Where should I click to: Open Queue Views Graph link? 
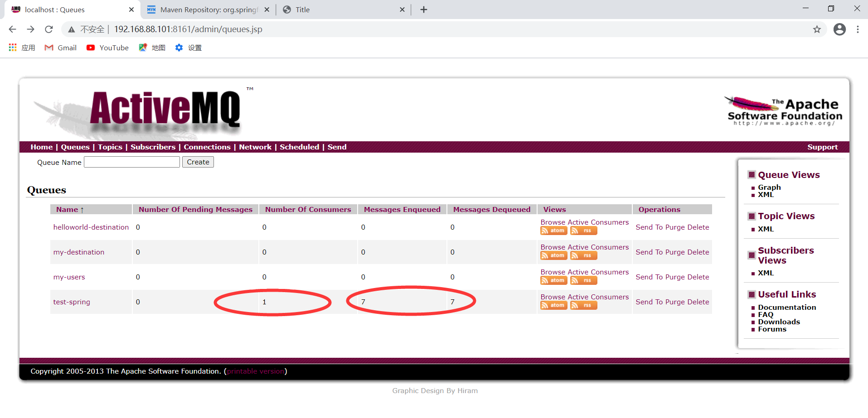(769, 187)
